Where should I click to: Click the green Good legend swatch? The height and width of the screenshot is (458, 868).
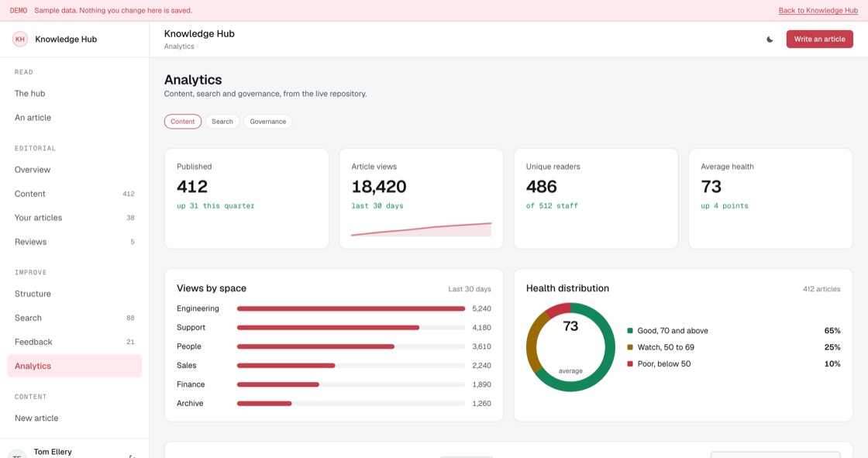(x=630, y=331)
